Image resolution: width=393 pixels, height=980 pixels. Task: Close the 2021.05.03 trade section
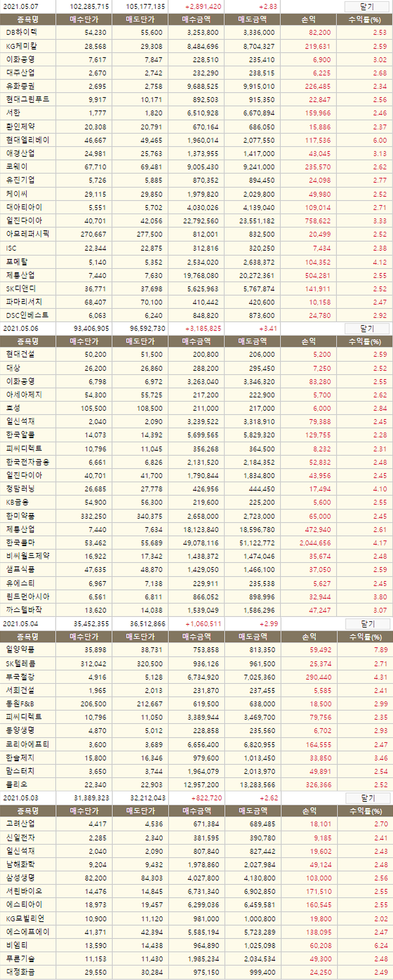[368, 798]
